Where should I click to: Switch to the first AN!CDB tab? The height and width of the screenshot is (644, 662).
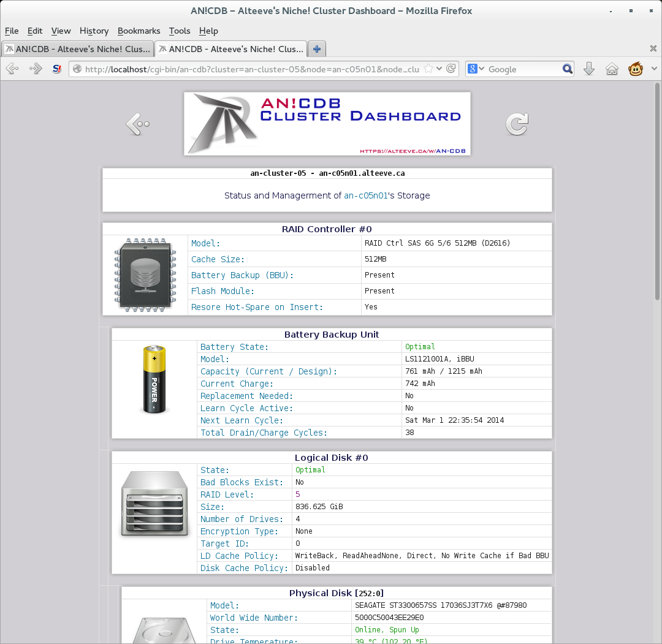pos(78,49)
